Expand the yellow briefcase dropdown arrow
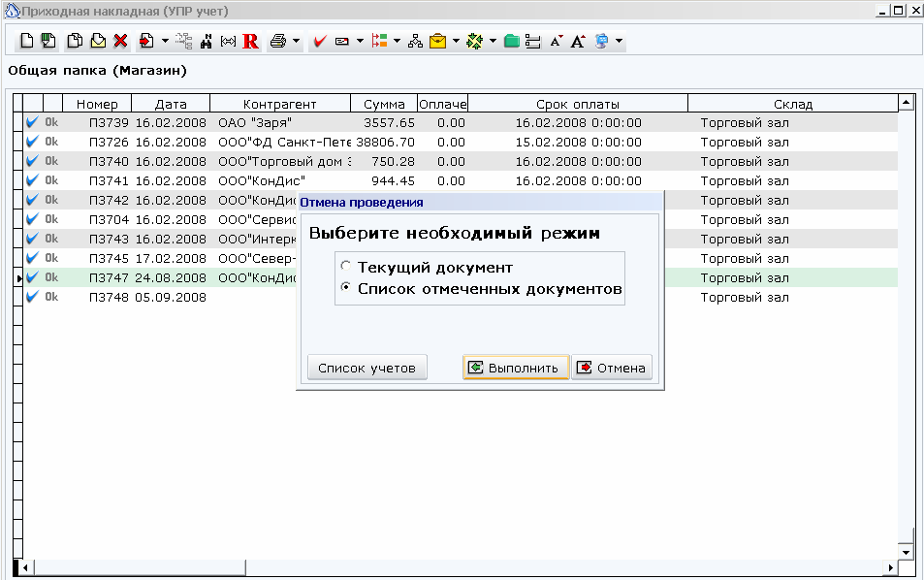This screenshot has width=924, height=580. (456, 41)
